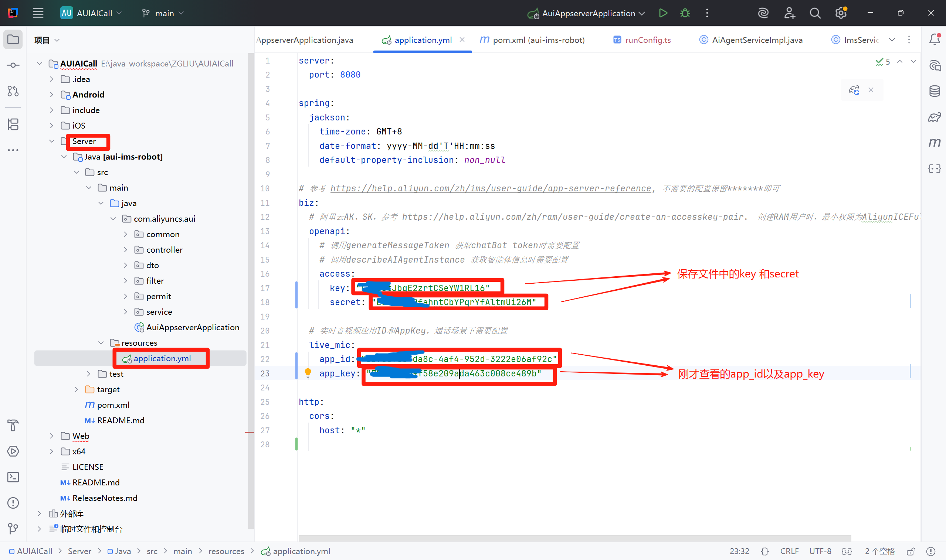
Task: Open the Structure tool window
Action: [13, 124]
